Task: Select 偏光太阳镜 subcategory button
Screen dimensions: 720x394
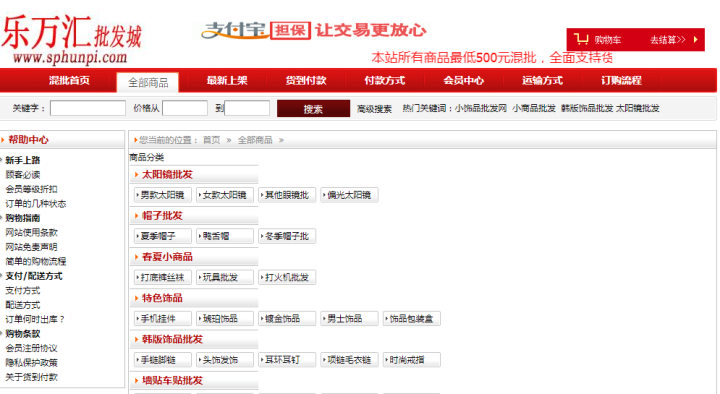Action: pos(349,195)
